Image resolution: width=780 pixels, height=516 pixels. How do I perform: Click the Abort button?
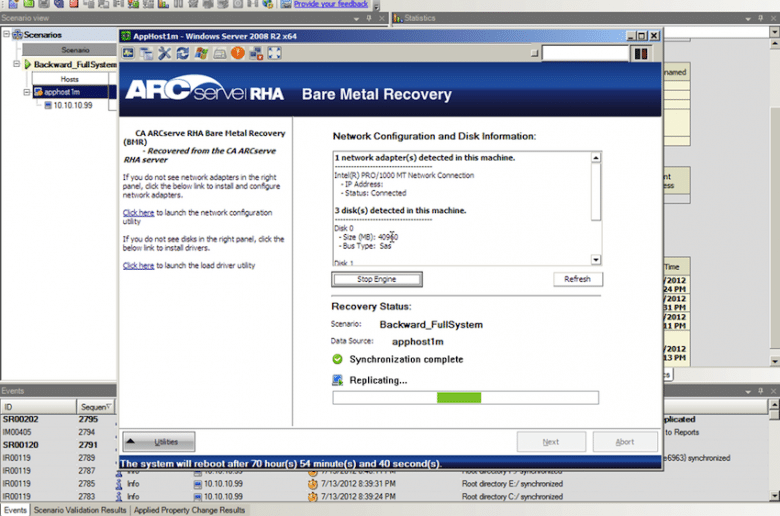pos(625,442)
